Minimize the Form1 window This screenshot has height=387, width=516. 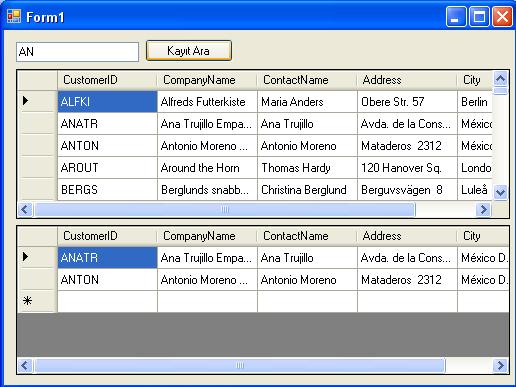pyautogui.click(x=456, y=16)
